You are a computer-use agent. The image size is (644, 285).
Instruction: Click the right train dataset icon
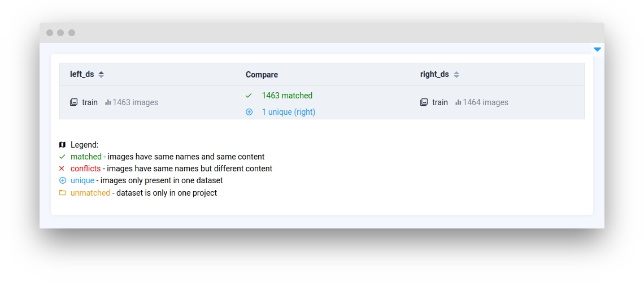coord(424,102)
